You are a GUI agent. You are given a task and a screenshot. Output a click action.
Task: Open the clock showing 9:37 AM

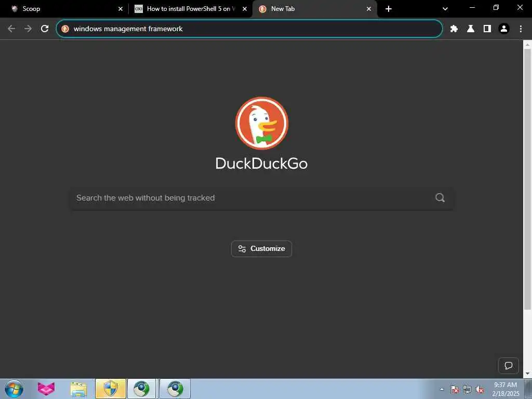coord(506,389)
